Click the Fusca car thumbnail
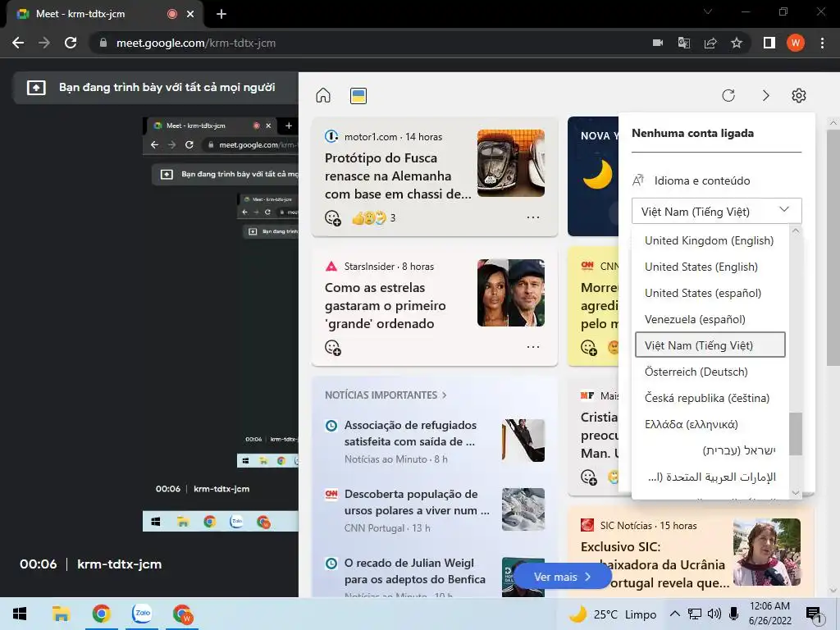This screenshot has height=630, width=840. point(510,163)
